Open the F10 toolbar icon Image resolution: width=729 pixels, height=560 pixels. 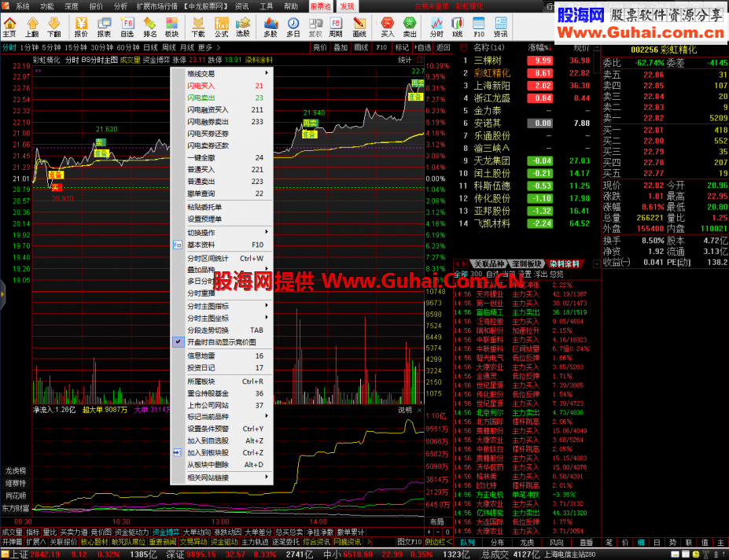479,27
